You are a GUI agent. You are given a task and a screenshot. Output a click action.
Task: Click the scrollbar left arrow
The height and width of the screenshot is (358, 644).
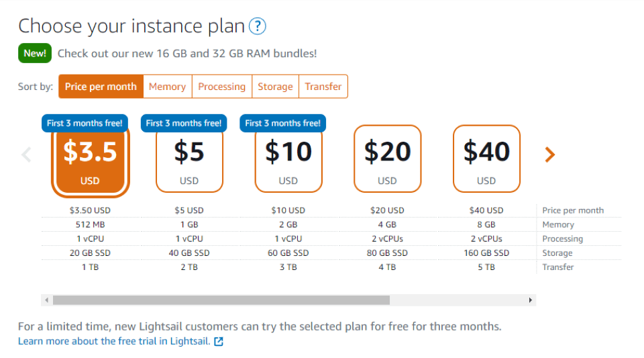pyautogui.click(x=46, y=300)
